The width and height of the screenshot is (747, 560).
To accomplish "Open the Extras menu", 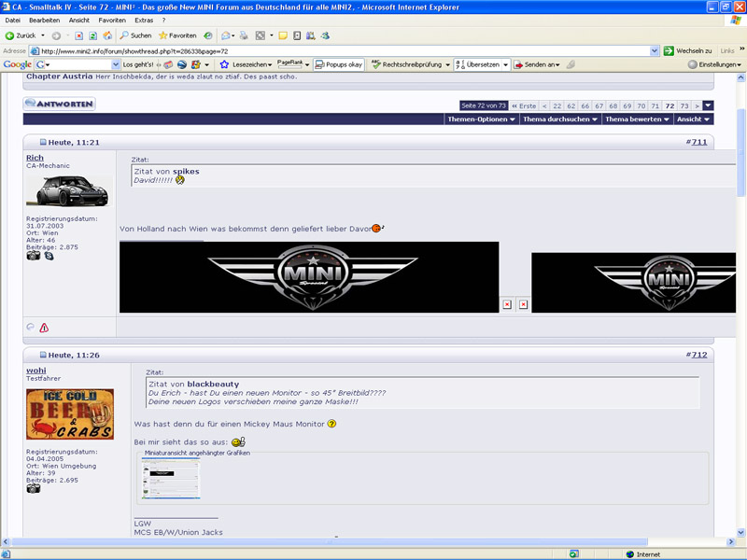I will click(144, 20).
